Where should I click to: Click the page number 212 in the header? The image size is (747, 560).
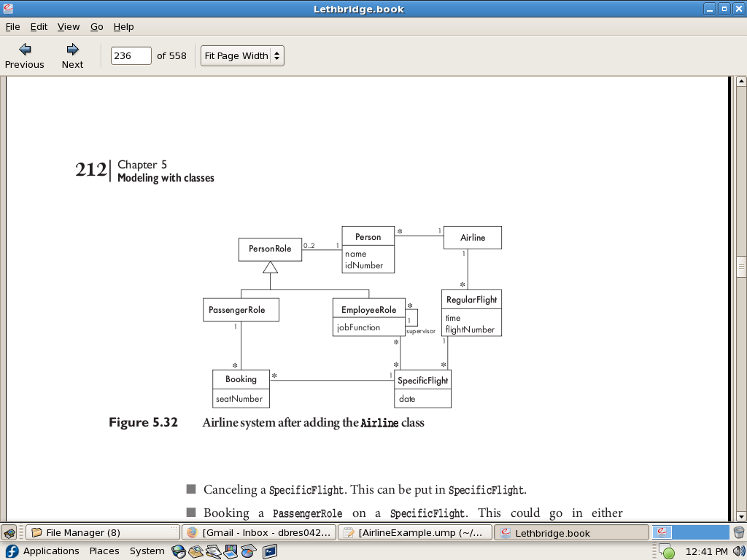click(91, 169)
